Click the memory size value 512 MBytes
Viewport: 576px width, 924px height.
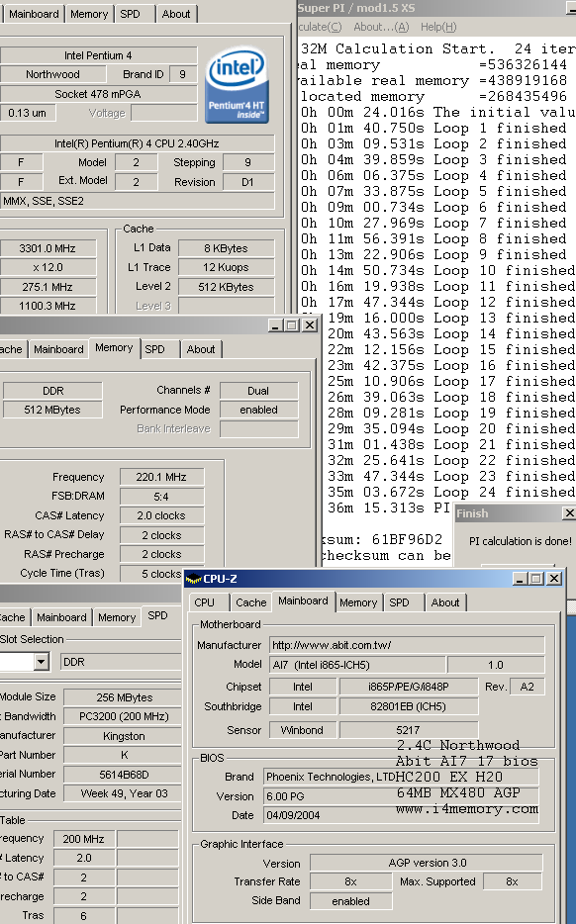[52, 411]
